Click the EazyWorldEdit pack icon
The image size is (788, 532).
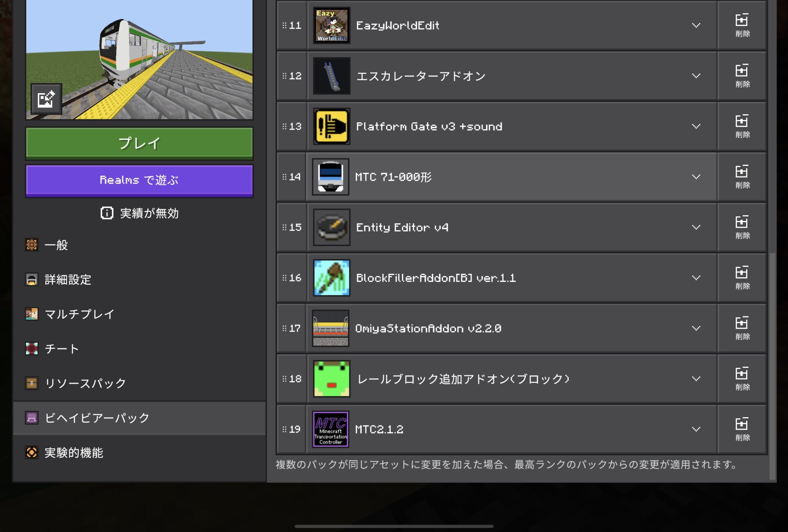[332, 25]
